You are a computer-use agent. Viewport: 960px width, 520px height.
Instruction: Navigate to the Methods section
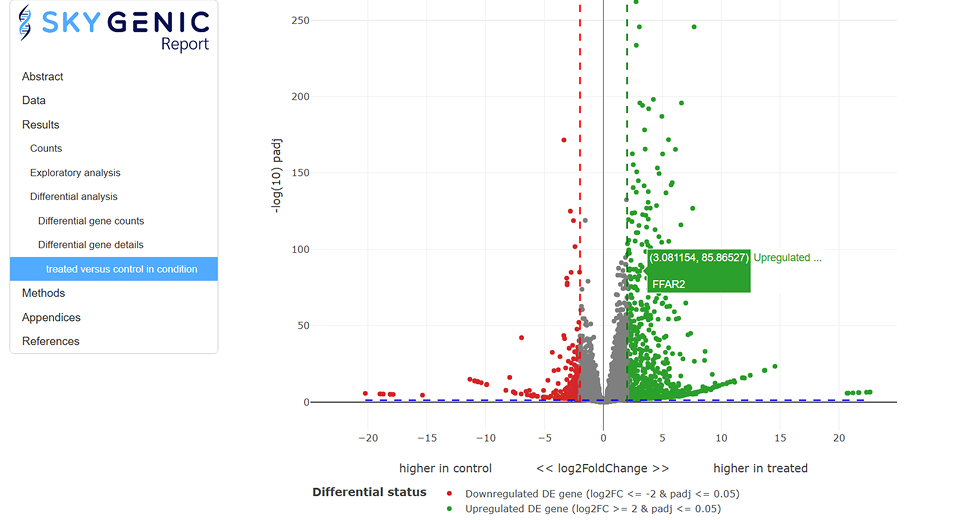coord(44,293)
